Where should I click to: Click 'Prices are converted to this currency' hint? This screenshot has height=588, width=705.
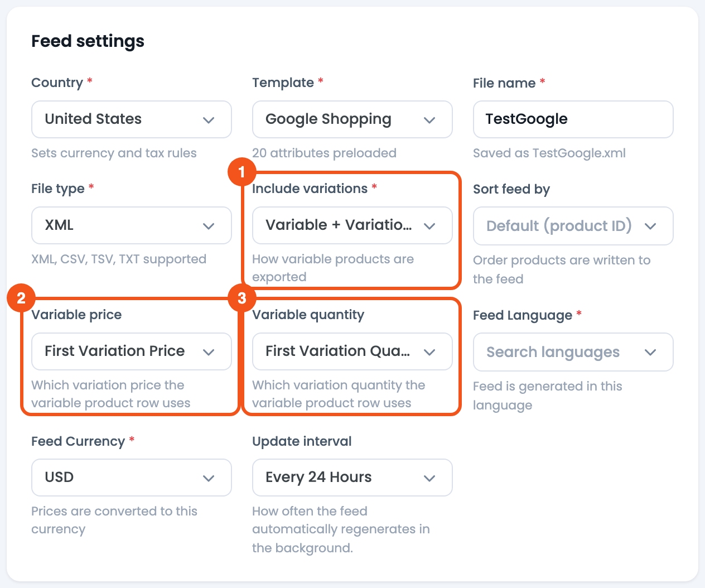[x=114, y=520]
